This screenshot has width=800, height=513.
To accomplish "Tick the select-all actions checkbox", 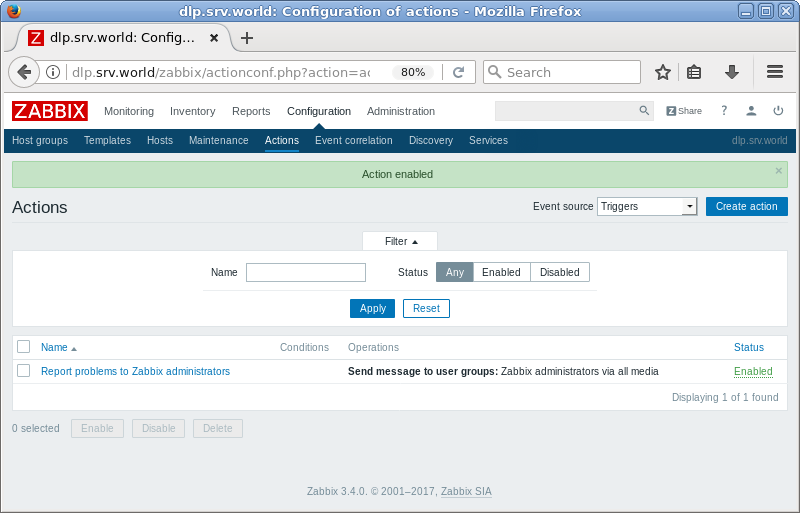I will pyautogui.click(x=23, y=347).
